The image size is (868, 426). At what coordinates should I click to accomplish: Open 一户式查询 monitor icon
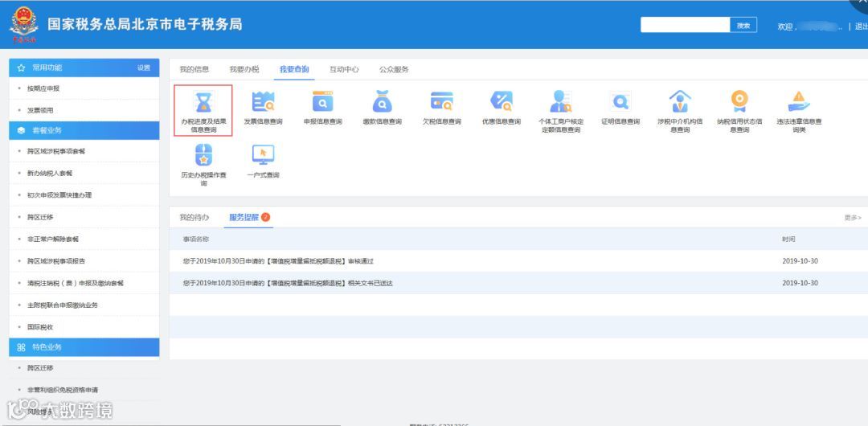click(x=263, y=155)
